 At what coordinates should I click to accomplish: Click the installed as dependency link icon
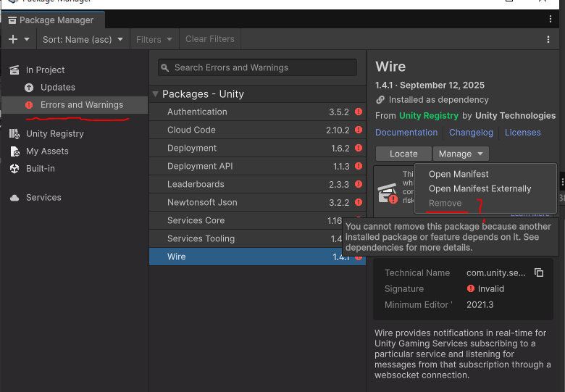click(380, 100)
